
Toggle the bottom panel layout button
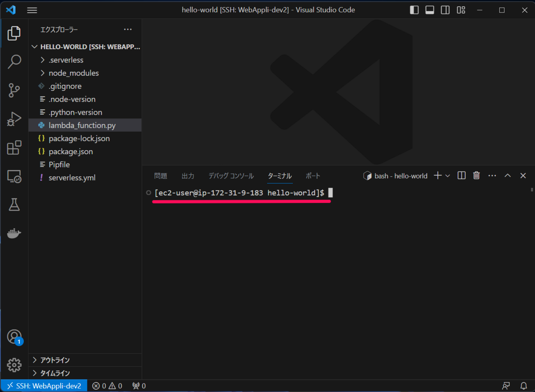coord(430,10)
